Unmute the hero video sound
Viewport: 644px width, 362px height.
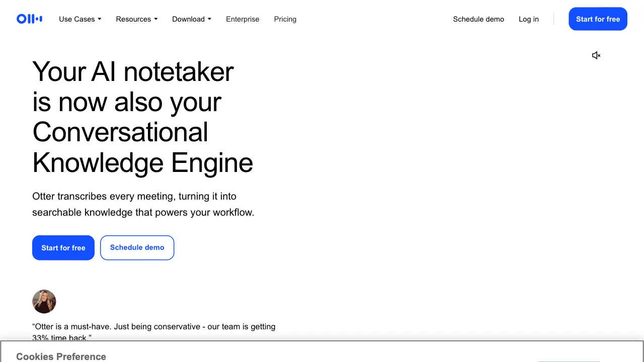click(x=596, y=55)
